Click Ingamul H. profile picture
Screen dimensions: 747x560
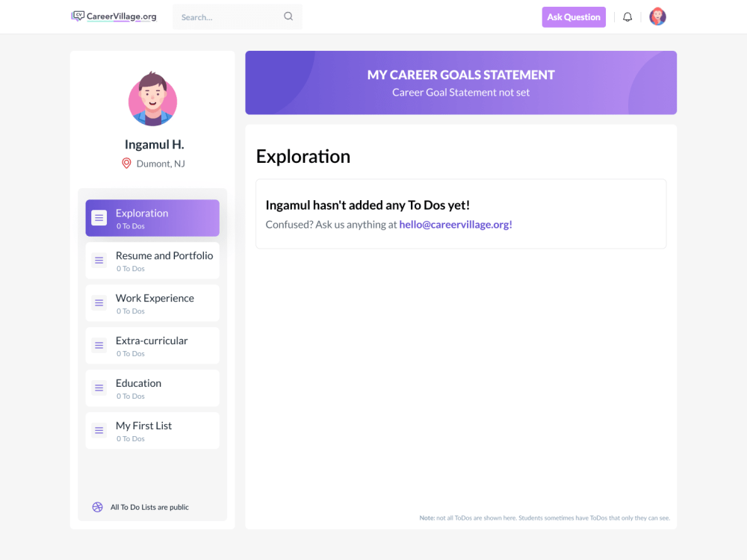152,99
